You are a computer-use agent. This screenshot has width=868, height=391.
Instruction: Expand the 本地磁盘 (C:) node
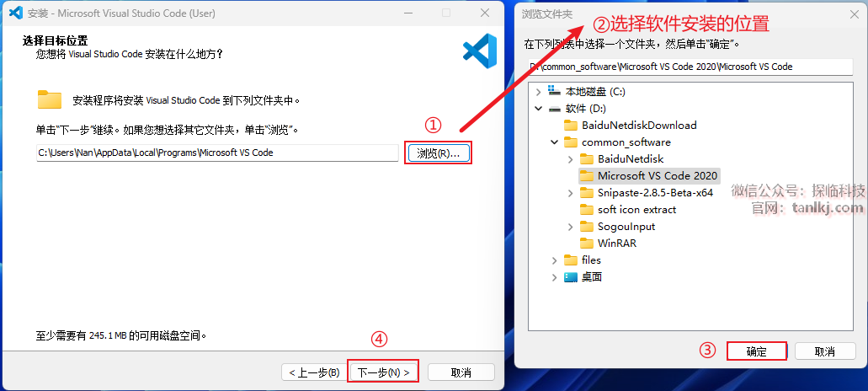tap(538, 92)
